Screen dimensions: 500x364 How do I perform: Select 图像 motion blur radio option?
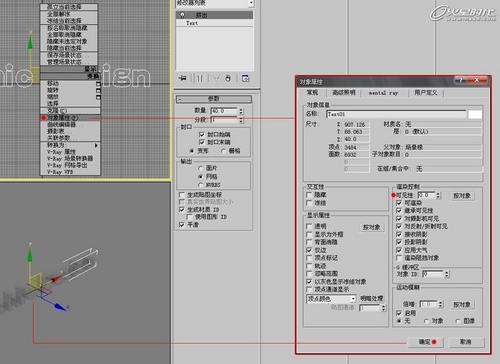coord(458,321)
